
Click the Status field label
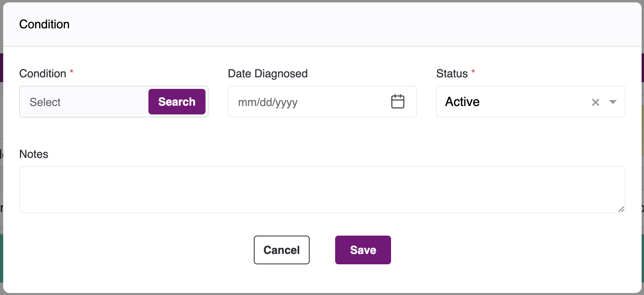tap(452, 74)
